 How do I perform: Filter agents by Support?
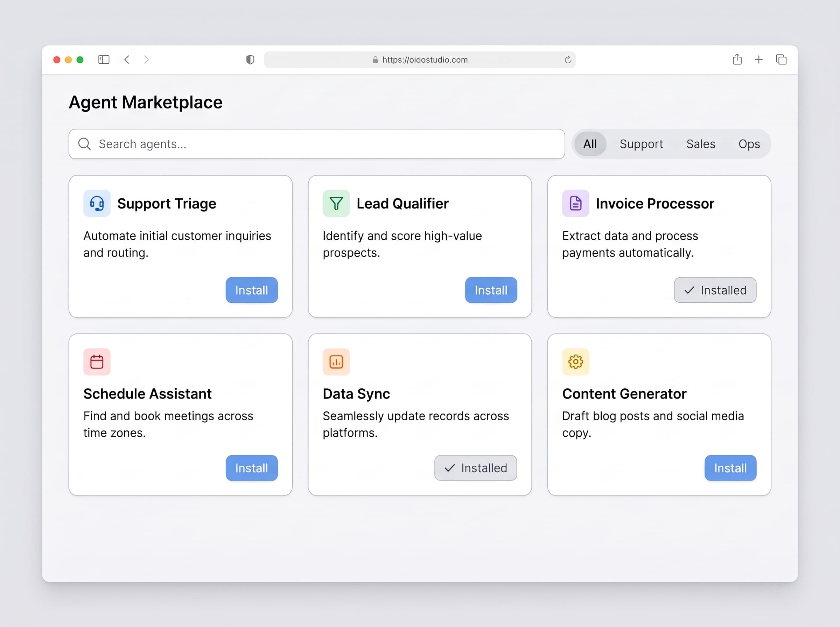pos(641,144)
